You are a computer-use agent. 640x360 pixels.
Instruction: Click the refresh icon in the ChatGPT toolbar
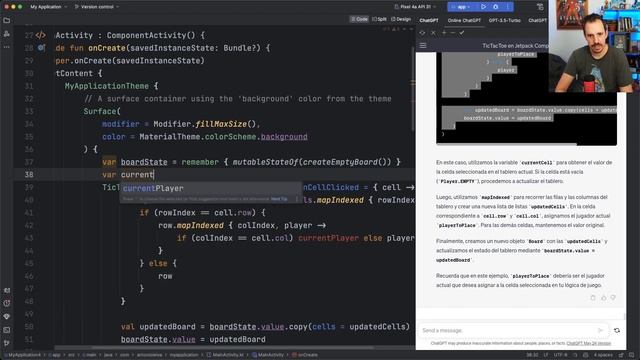tap(422, 33)
